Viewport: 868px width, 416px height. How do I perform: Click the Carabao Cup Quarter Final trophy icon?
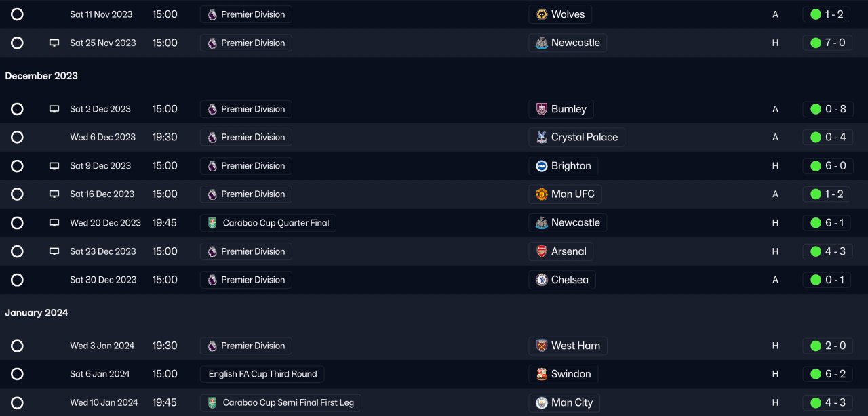(212, 223)
